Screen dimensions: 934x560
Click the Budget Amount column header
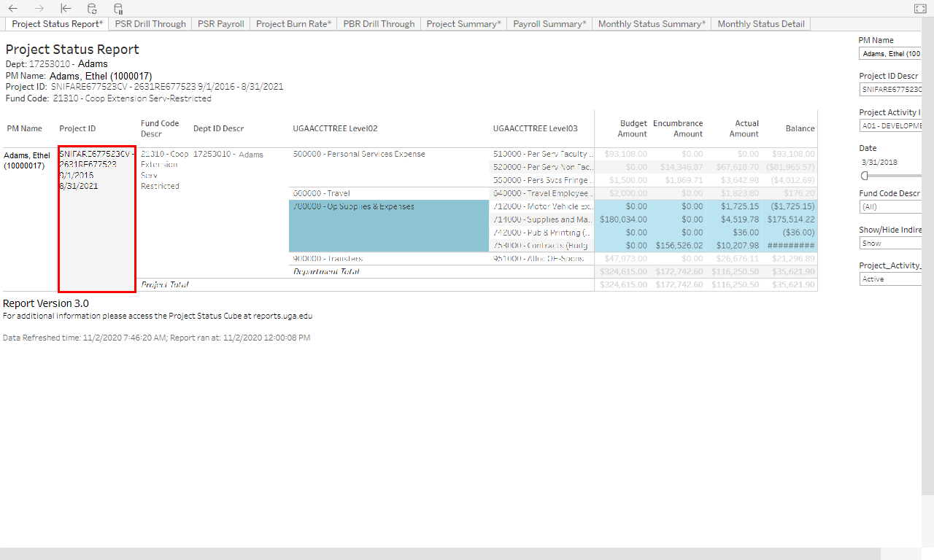tap(632, 128)
